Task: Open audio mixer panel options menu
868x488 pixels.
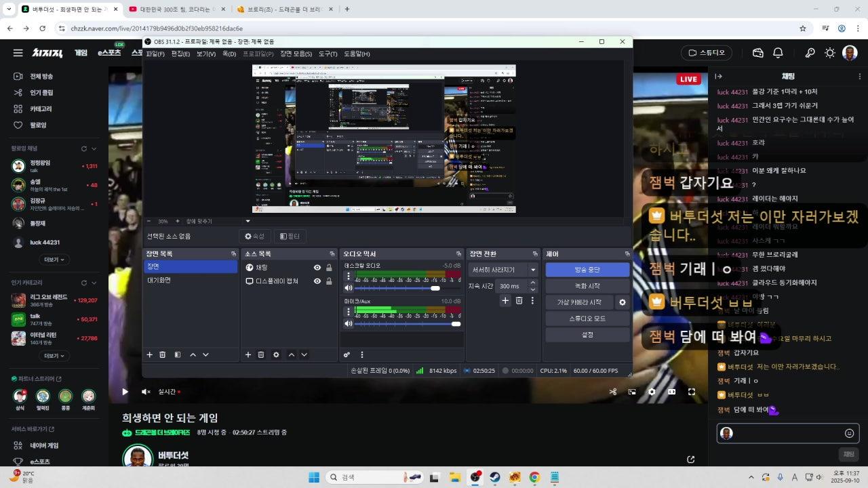Action: (x=362, y=354)
